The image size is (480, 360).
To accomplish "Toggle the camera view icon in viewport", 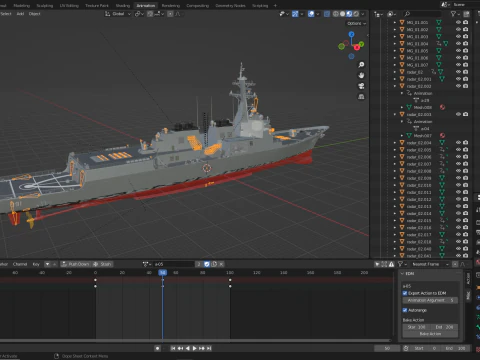I will pyautogui.click(x=361, y=86).
